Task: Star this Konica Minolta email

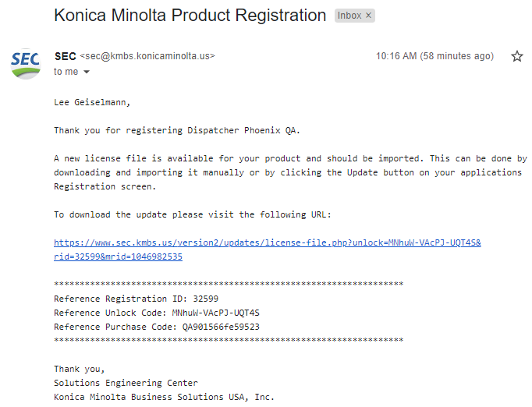Action: pos(516,56)
